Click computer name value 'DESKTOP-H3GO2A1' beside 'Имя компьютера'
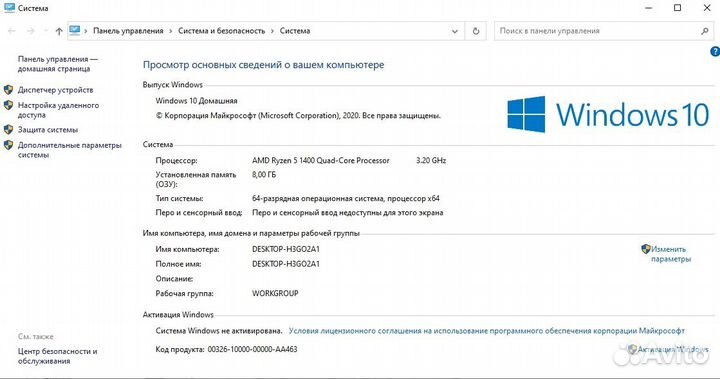 286,249
